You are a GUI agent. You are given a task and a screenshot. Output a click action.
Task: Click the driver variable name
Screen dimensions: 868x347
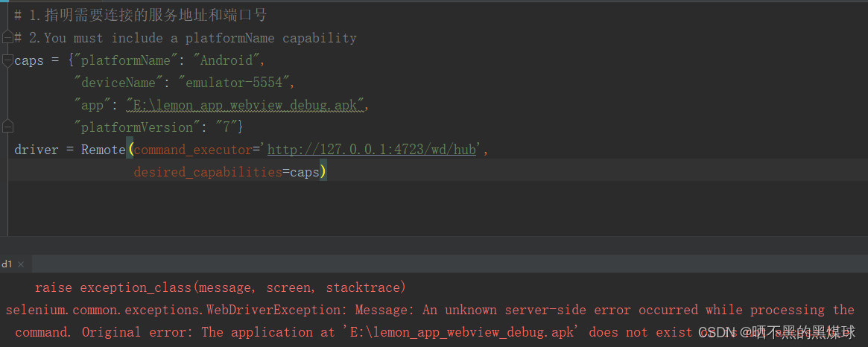pyautogui.click(x=36, y=150)
